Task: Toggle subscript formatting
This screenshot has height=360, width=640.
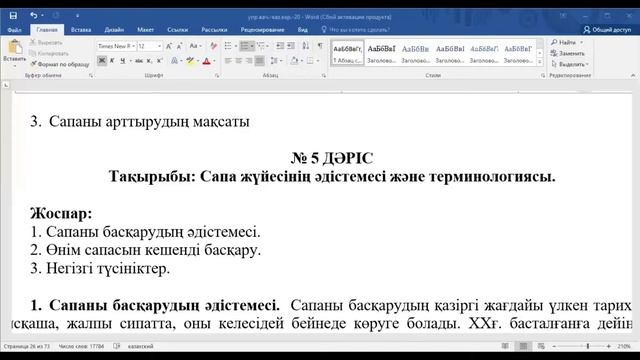Action: [149, 61]
